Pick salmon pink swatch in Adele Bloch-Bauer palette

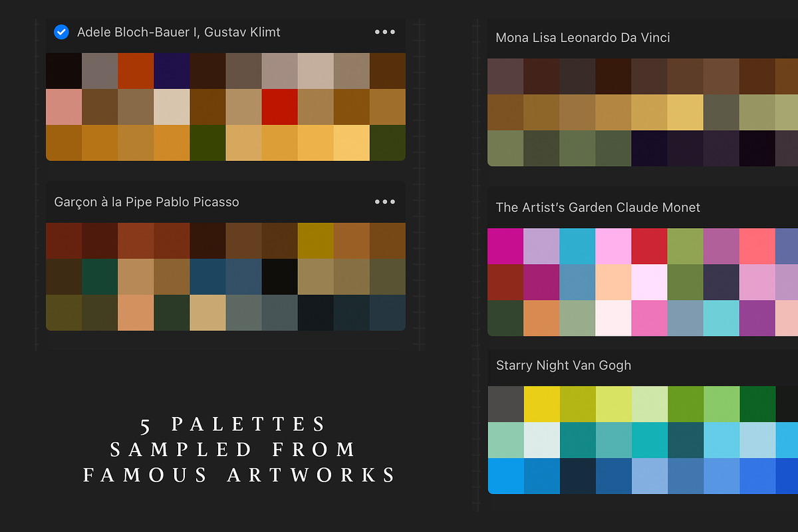tap(64, 107)
